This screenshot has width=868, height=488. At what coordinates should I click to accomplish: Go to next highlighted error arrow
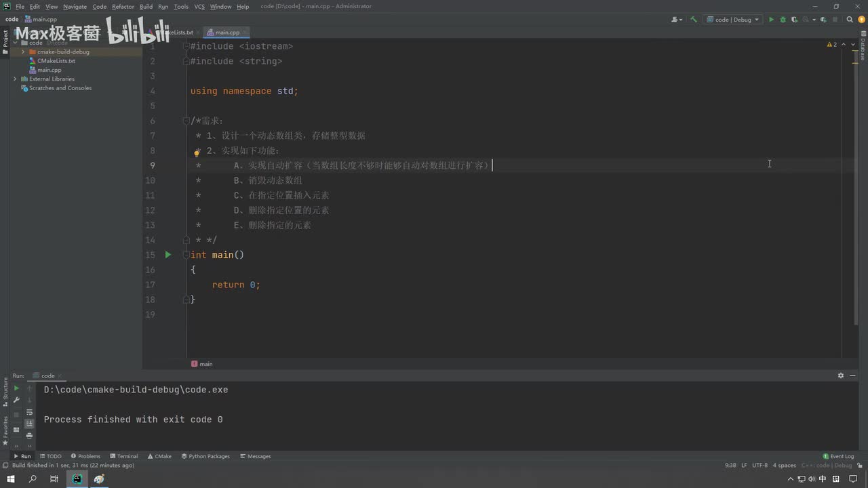pos(852,44)
